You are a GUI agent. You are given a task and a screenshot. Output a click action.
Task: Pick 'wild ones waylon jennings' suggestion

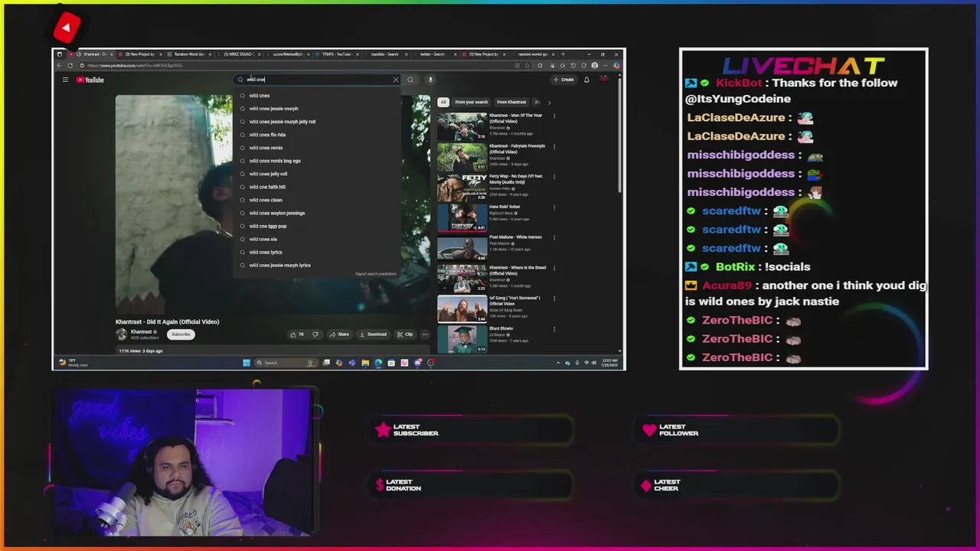pyautogui.click(x=316, y=213)
